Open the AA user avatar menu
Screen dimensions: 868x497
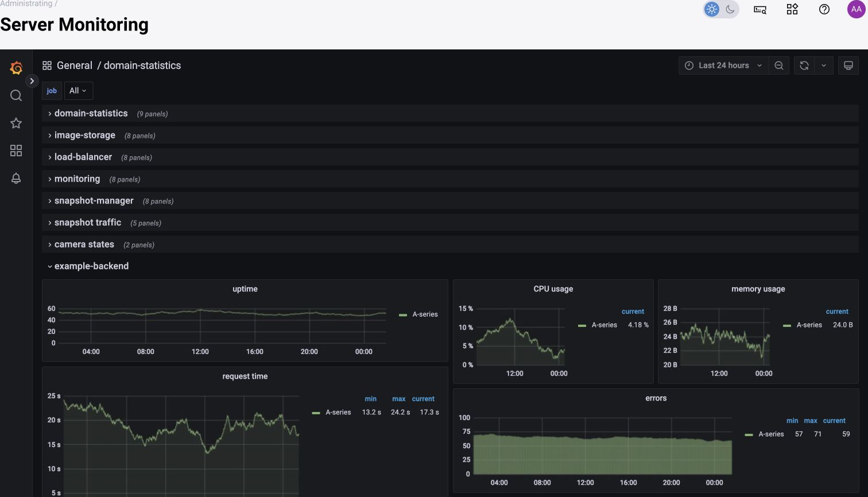(857, 9)
